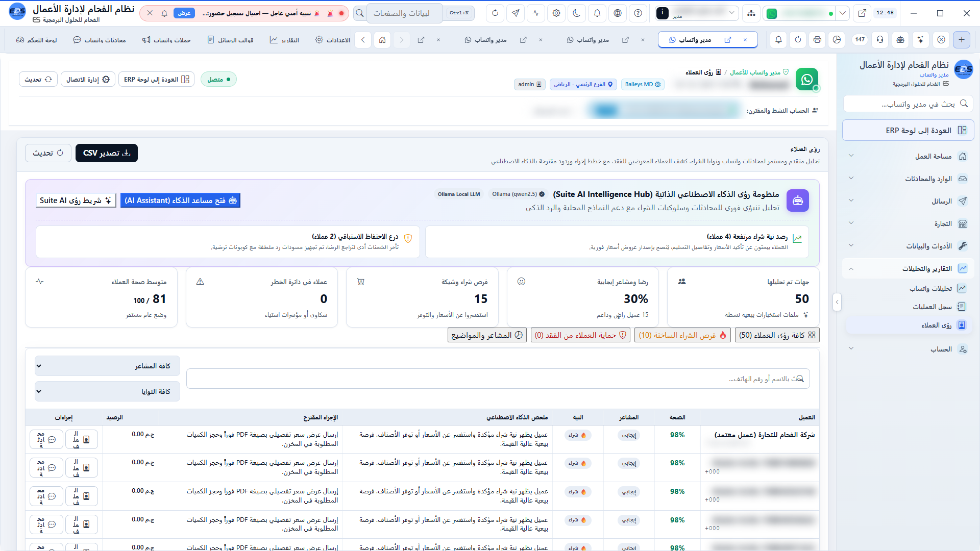Click the green WhatsApp logo icon
980x551 pixels.
(x=807, y=80)
